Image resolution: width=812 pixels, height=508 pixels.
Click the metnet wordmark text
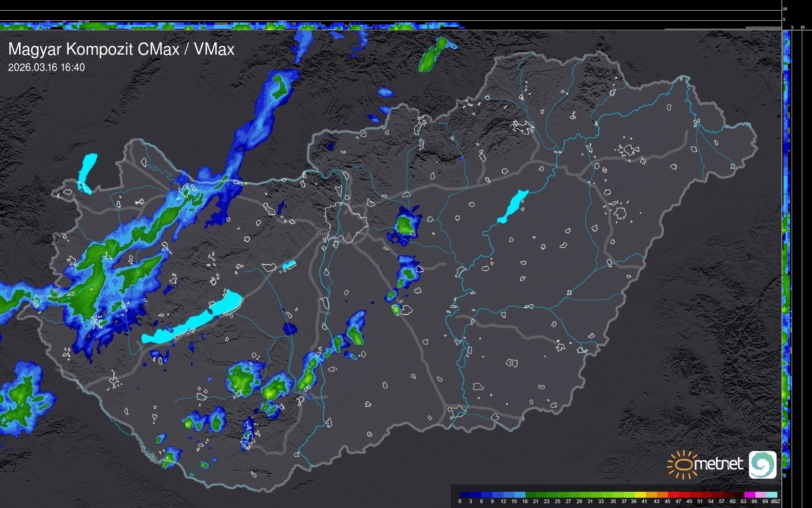[718, 464]
